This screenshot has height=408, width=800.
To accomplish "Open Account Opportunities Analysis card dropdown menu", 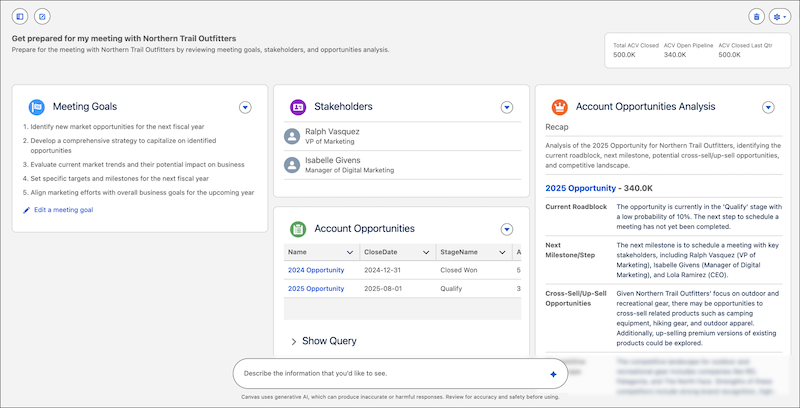I will pyautogui.click(x=768, y=107).
